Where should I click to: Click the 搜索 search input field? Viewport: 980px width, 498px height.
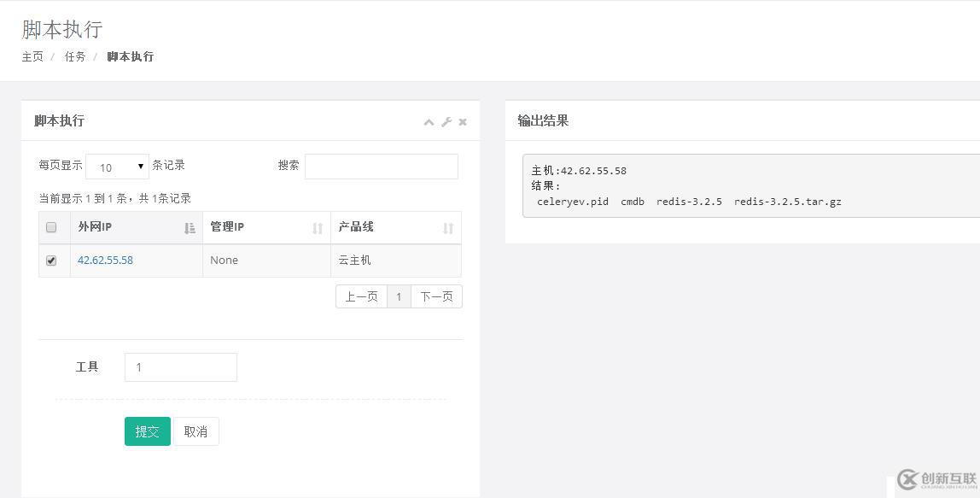point(381,166)
